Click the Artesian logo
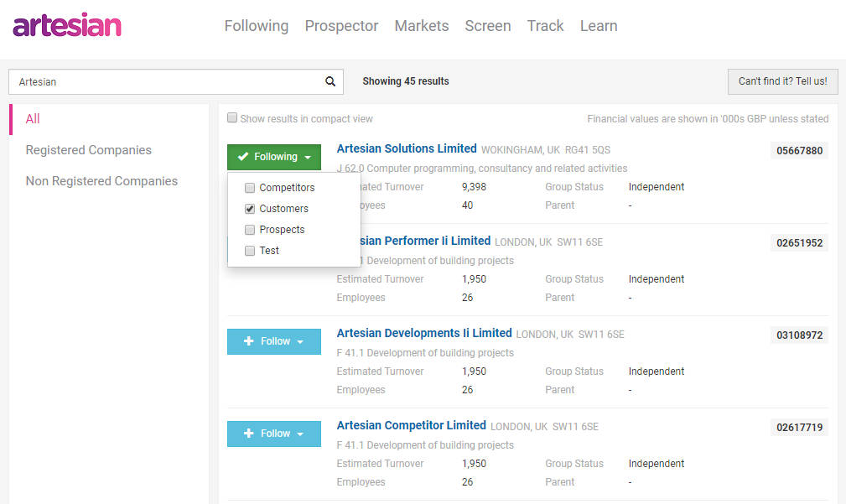This screenshot has height=504, width=846. pos(67,25)
